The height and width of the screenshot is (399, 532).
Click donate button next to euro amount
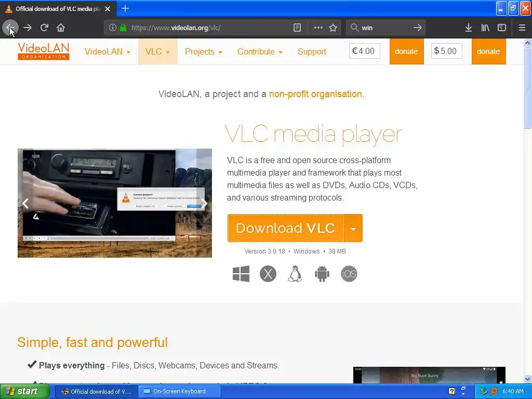click(406, 51)
